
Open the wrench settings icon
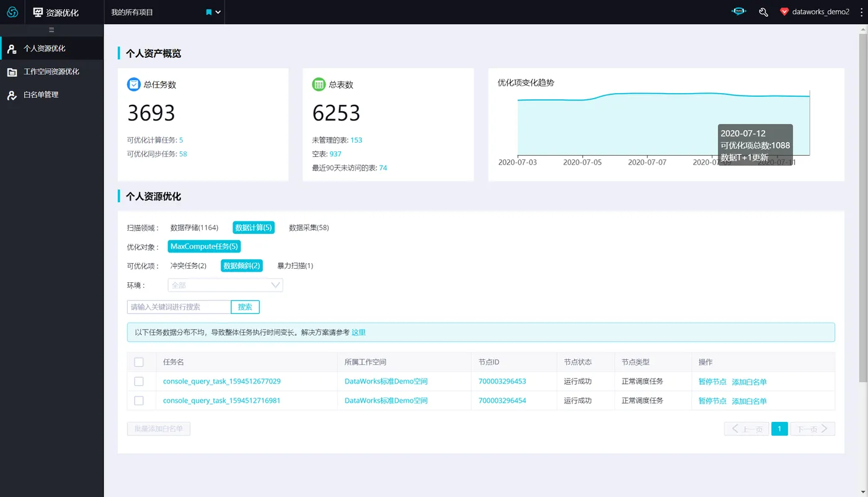(764, 12)
